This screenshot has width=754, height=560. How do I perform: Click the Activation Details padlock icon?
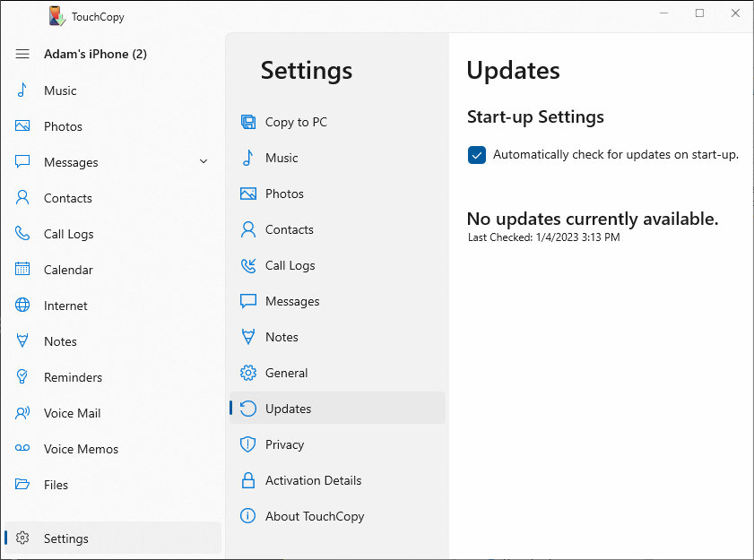click(248, 480)
